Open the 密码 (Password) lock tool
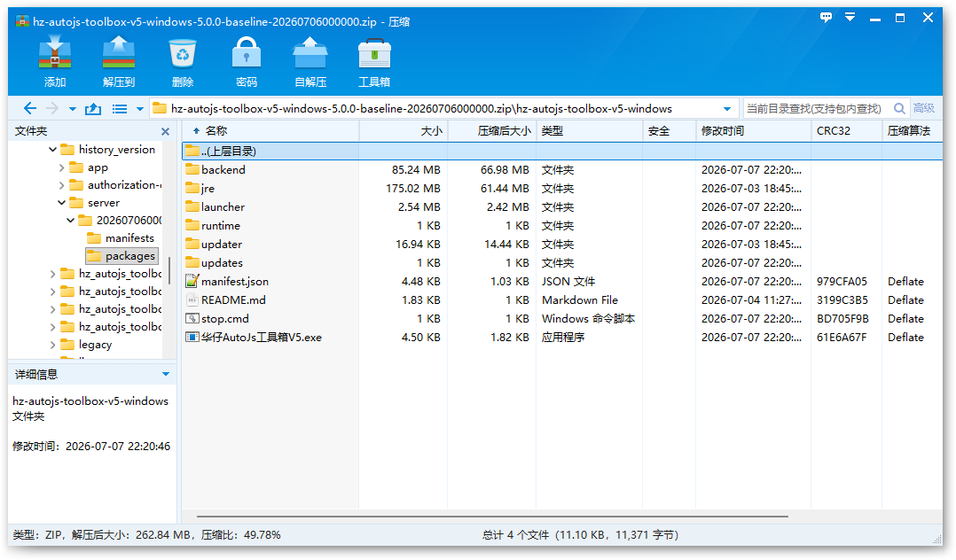 click(247, 53)
